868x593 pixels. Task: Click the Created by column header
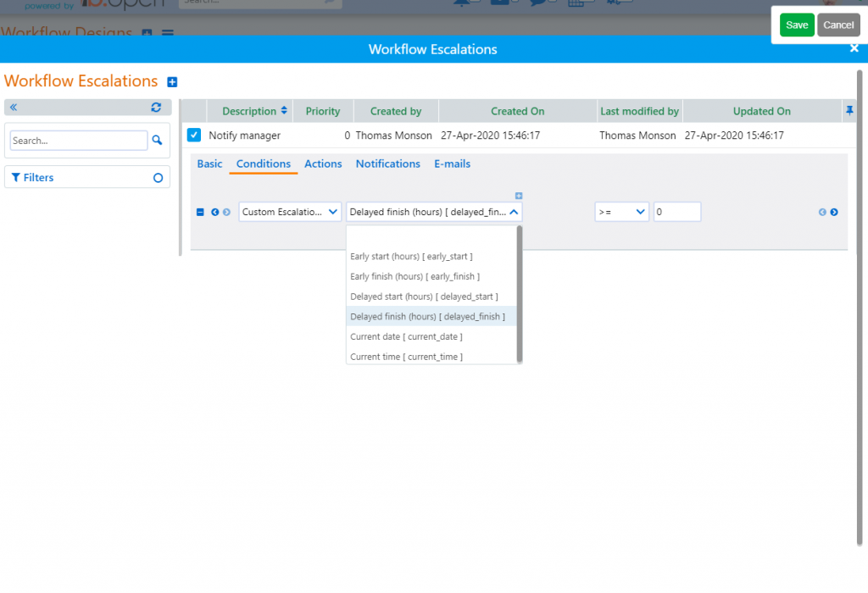(396, 111)
